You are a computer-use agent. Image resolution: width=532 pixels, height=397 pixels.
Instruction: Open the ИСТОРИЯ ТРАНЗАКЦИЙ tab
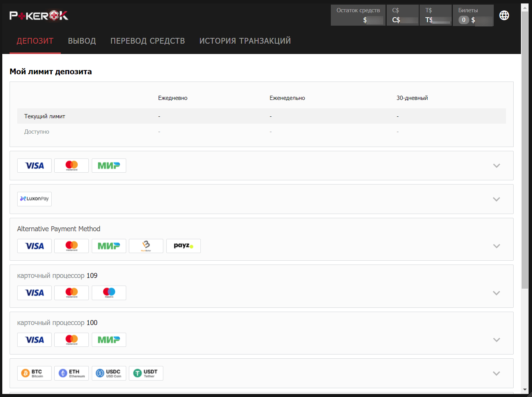coord(245,41)
